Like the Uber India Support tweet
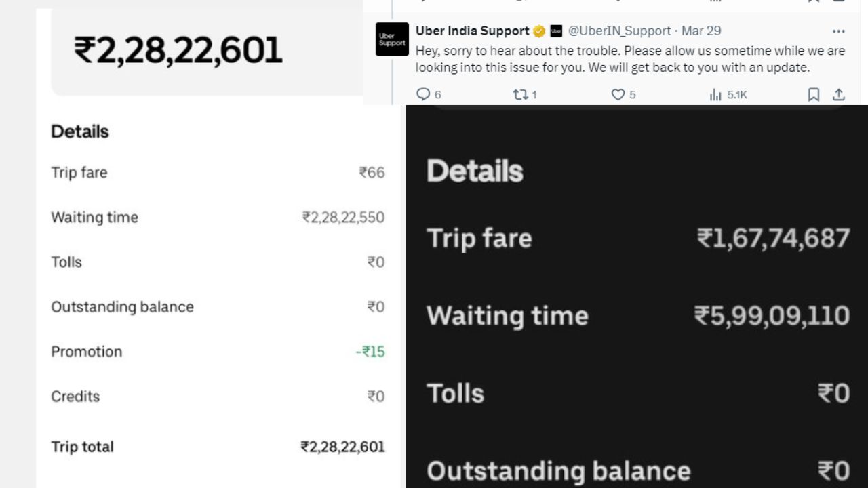 pyautogui.click(x=618, y=94)
